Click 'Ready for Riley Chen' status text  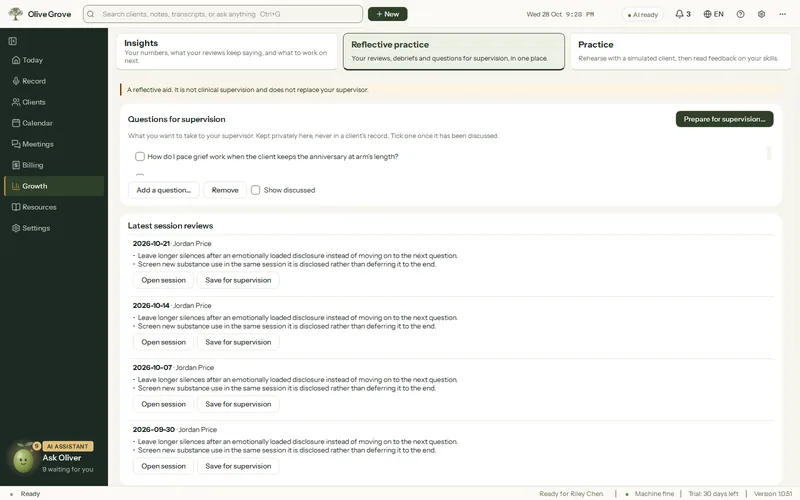[x=571, y=494]
